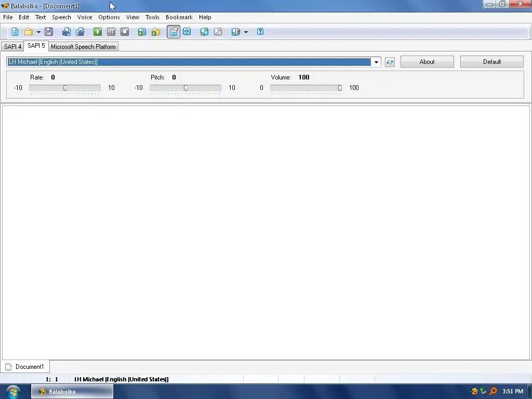Click the save floppy disk icon
The image size is (532, 399).
[49, 32]
